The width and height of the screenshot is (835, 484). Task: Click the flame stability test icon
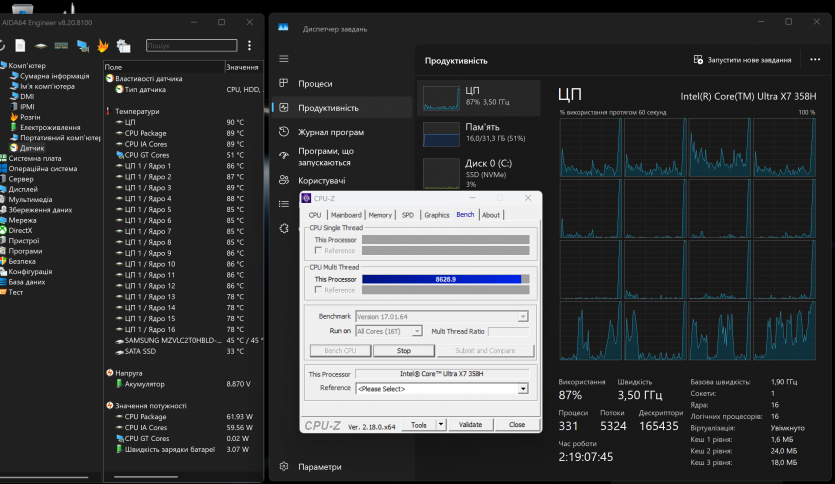tap(102, 46)
